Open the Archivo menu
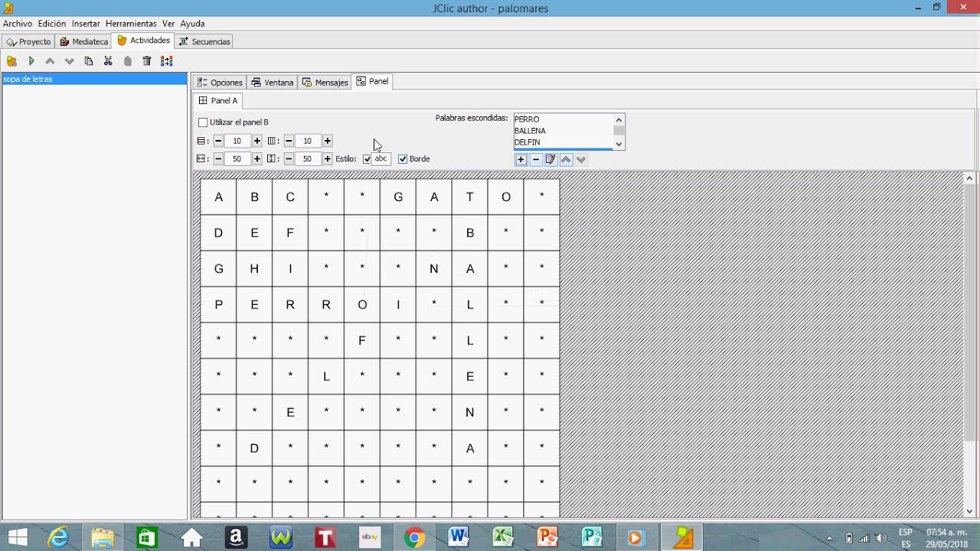Image resolution: width=980 pixels, height=551 pixels. click(18, 24)
